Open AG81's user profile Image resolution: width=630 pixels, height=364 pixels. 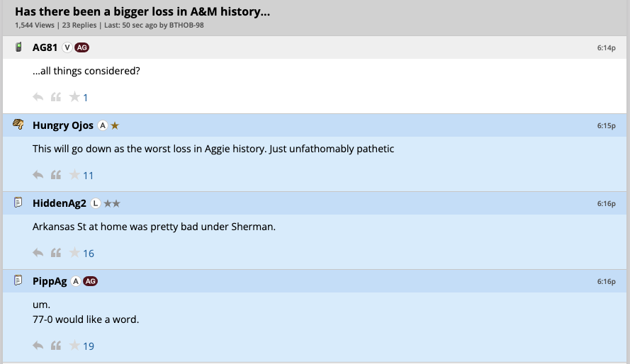(45, 47)
